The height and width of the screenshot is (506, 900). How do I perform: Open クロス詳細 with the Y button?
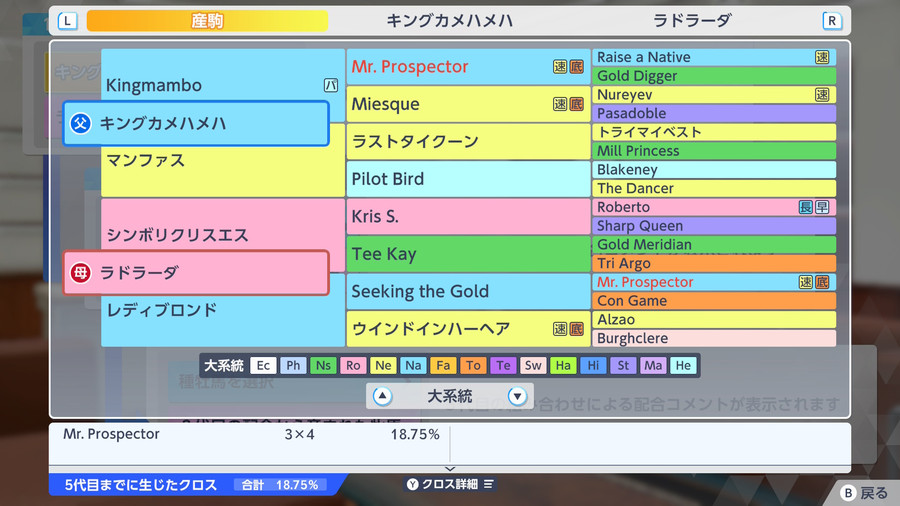point(450,484)
